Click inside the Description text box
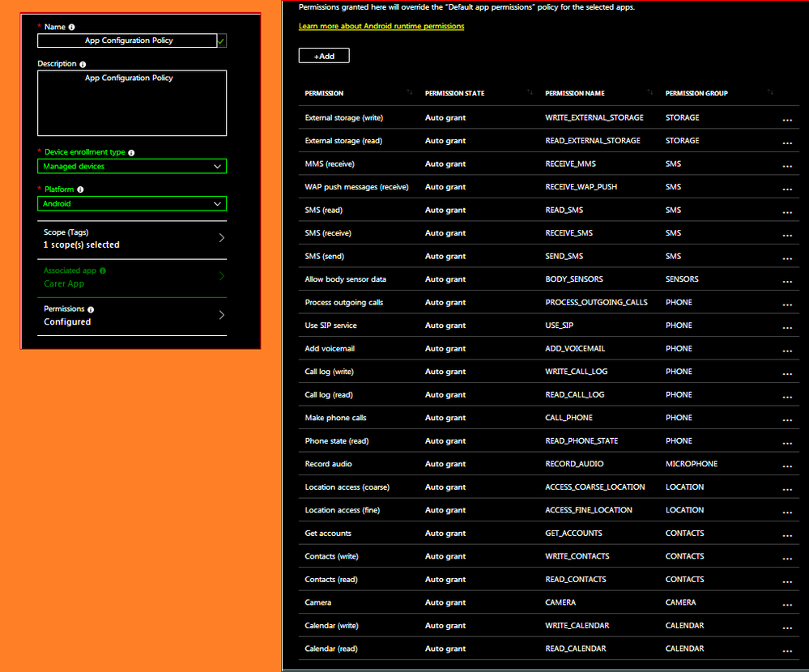The width and height of the screenshot is (809, 672). click(131, 104)
